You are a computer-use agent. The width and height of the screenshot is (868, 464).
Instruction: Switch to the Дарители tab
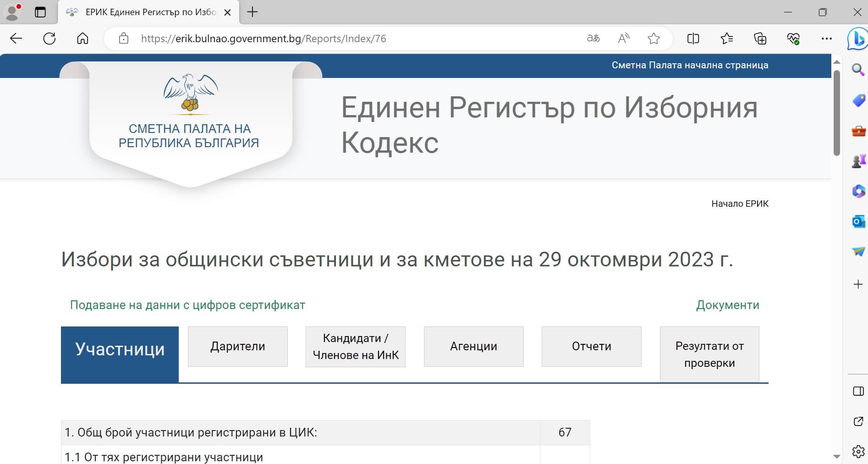pos(237,347)
